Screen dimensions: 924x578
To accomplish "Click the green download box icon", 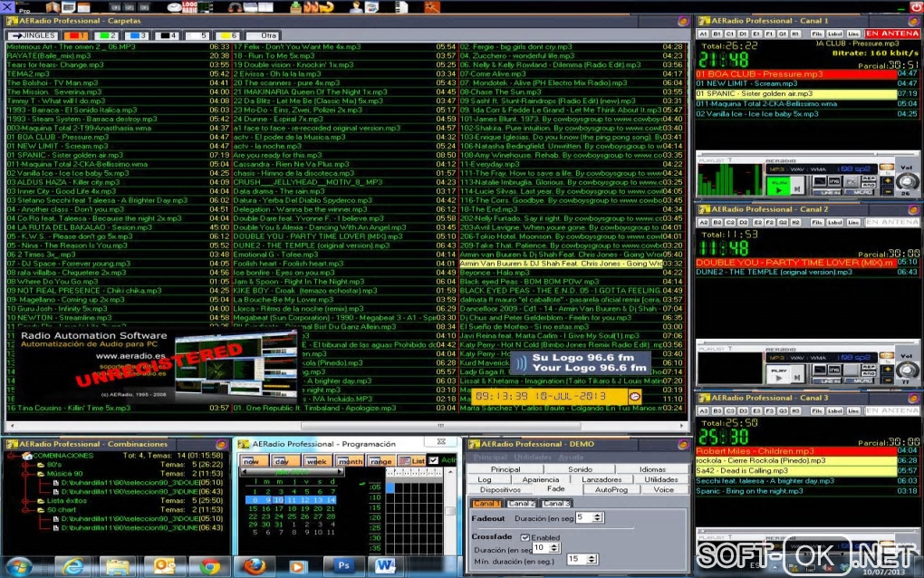I will 296,7.
